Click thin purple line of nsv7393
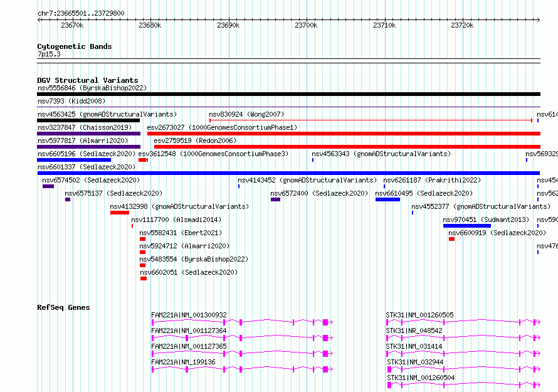 pos(288,107)
